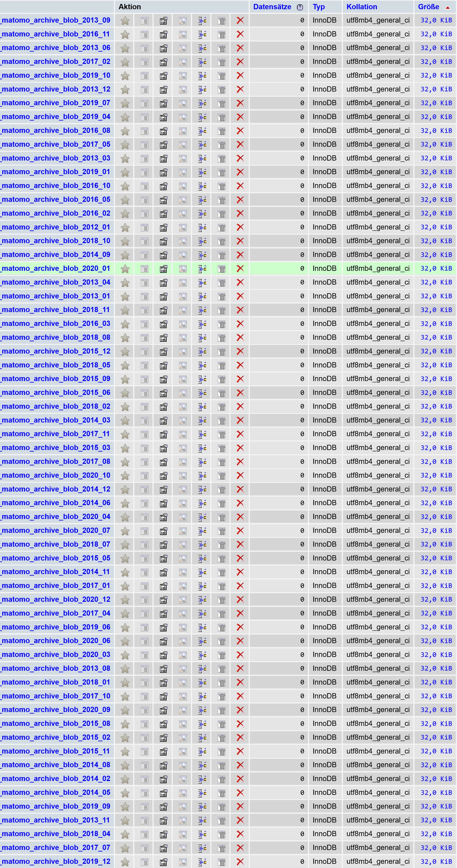Image resolution: width=457 pixels, height=868 pixels.
Task: Sort by Typ column header
Action: tap(318, 7)
